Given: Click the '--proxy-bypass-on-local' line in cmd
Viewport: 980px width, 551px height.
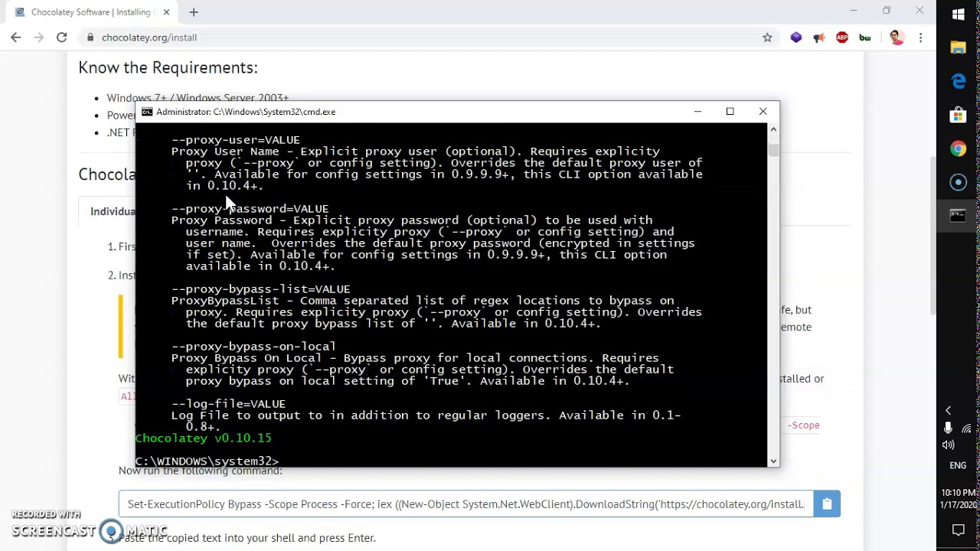Looking at the screenshot, I should [x=253, y=347].
